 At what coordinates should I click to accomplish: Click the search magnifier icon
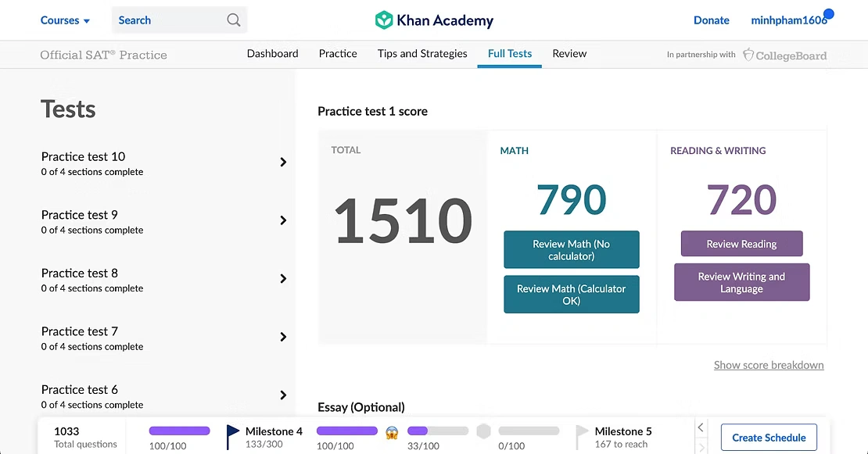pyautogui.click(x=234, y=20)
